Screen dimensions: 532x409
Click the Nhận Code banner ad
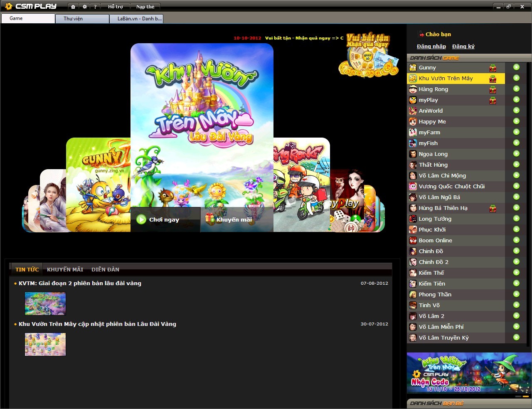click(x=469, y=373)
